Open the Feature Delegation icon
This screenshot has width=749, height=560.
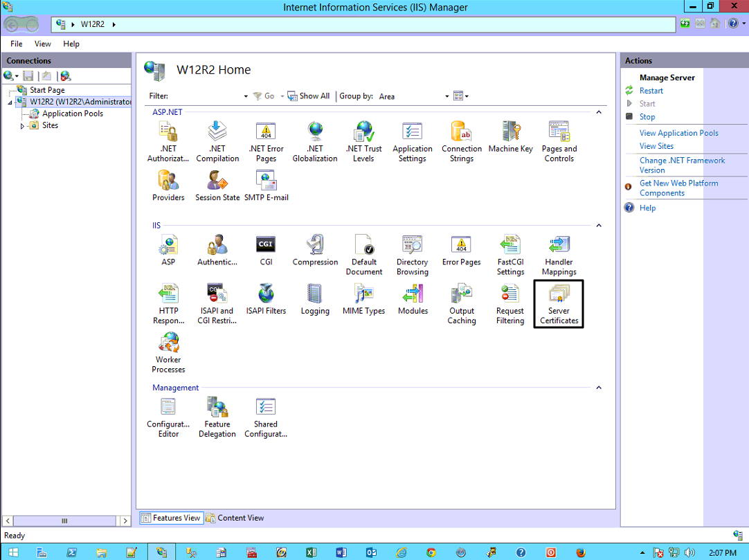[217, 417]
